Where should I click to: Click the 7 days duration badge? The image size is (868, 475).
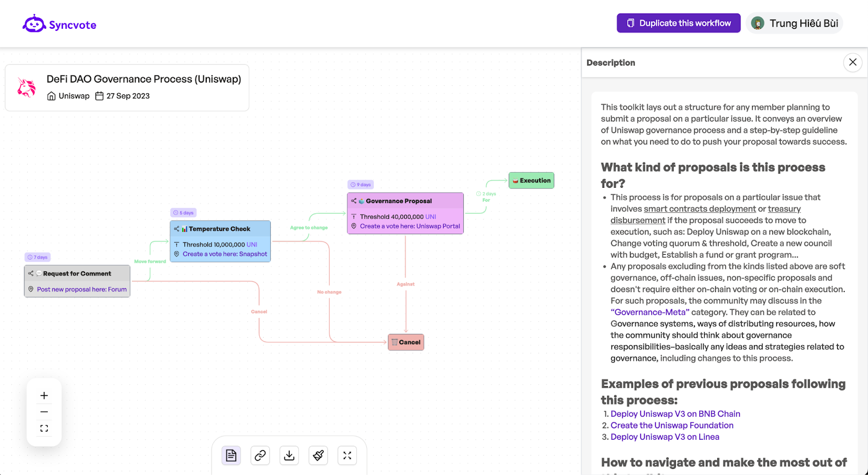pyautogui.click(x=37, y=257)
